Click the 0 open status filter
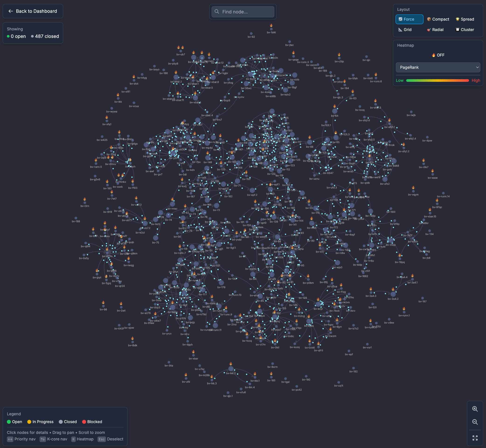Image resolution: width=486 pixels, height=448 pixels. pyautogui.click(x=17, y=36)
